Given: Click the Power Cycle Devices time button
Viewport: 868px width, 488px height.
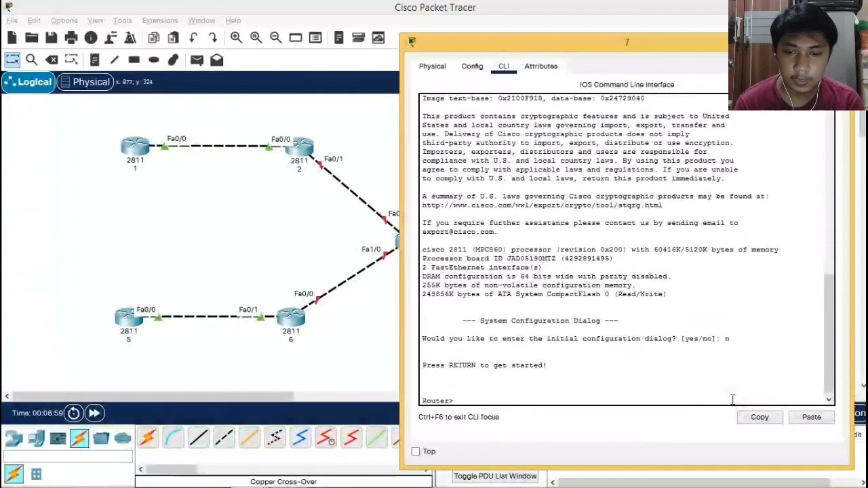Looking at the screenshot, I should 73,413.
